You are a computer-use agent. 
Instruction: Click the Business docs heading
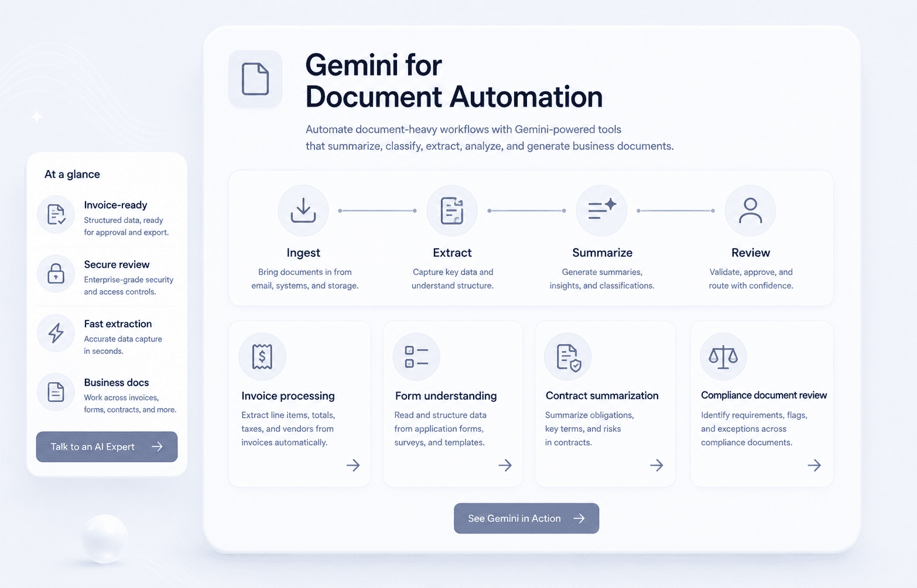(x=116, y=383)
